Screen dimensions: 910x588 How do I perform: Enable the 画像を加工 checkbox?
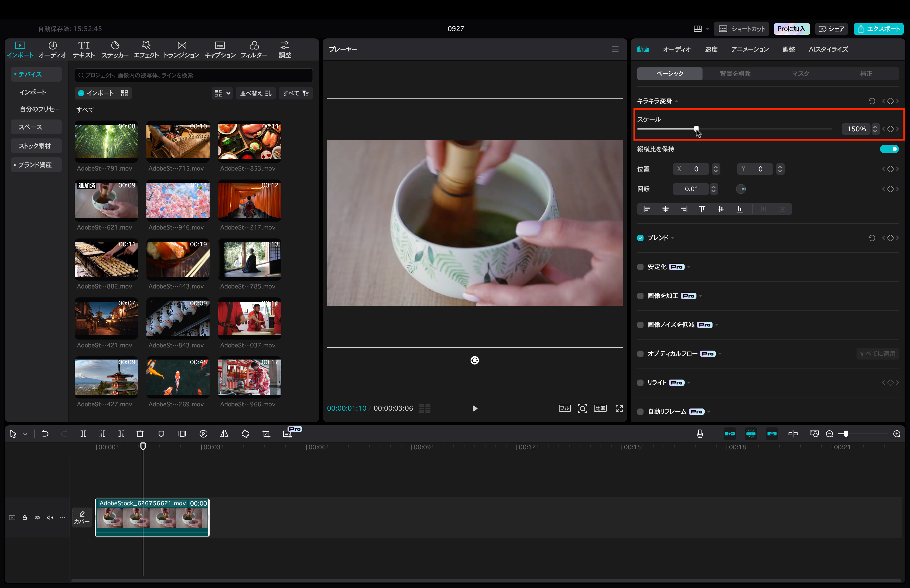[640, 296]
